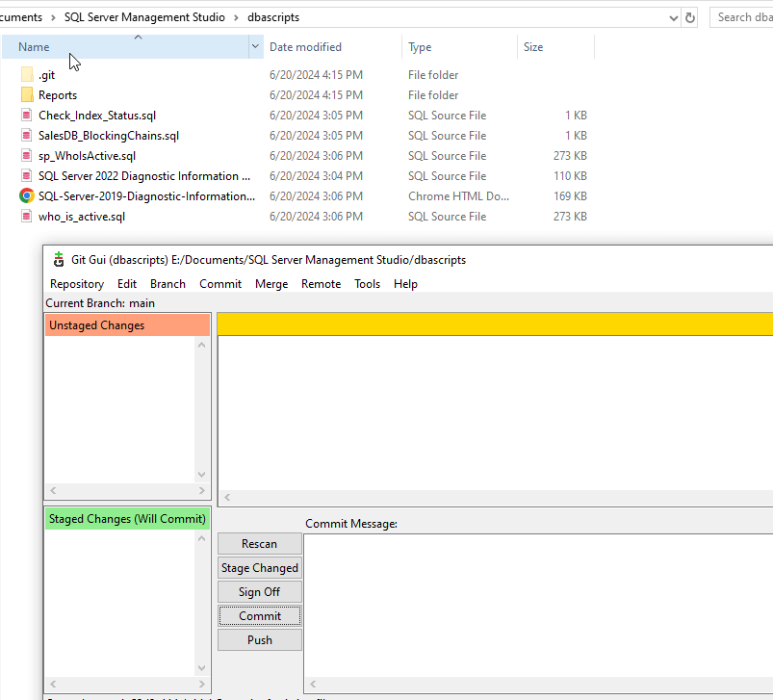Click the Stage Changed button
This screenshot has width=773, height=700.
[x=260, y=568]
